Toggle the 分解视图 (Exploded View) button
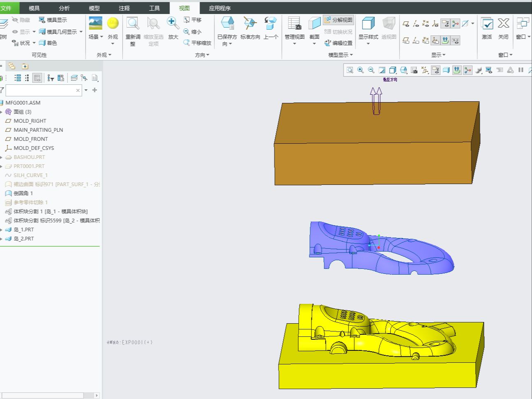Viewport: 532px width, 399px height. tap(338, 20)
